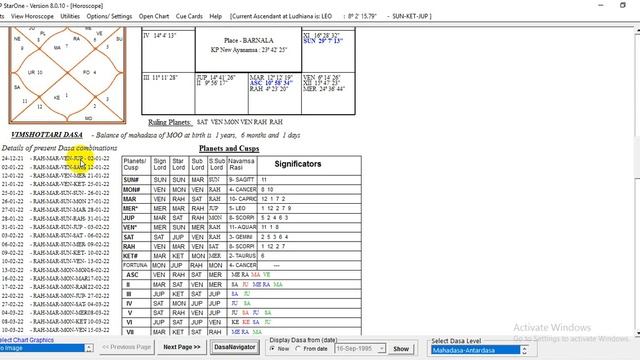Screen dimensions: 640x360
Task: Open the Open Chart menu
Action: (153, 16)
